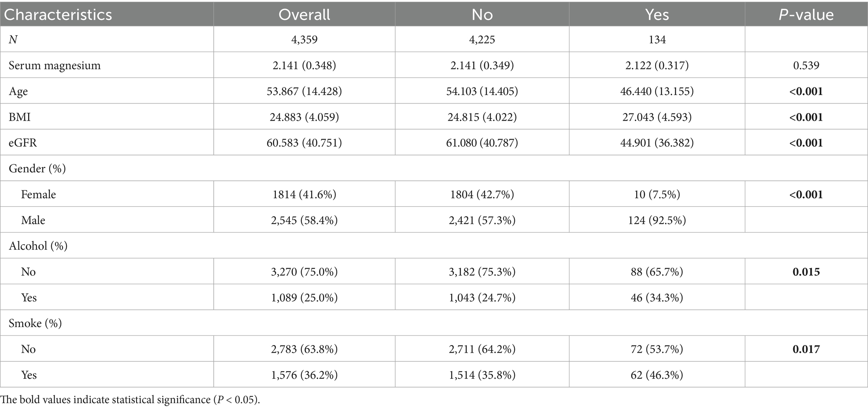Click the bold values footnote text
Viewport: 868px width, 409px height.
(130, 399)
